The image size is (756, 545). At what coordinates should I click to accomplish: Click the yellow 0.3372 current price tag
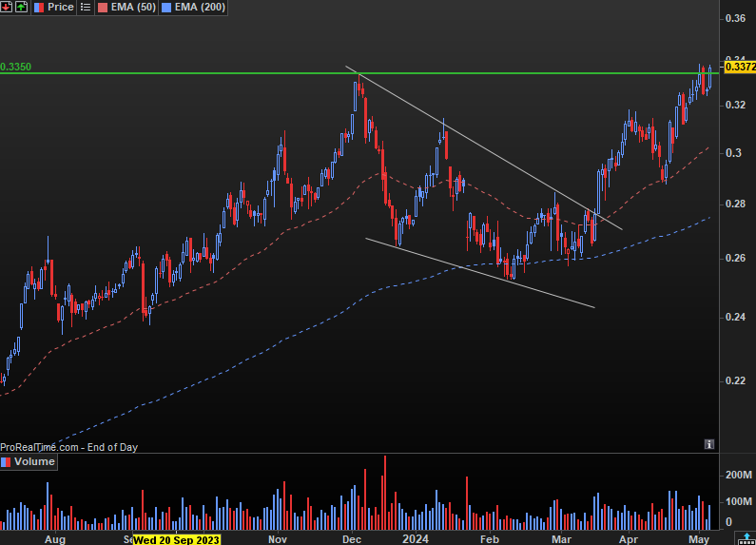tap(740, 67)
